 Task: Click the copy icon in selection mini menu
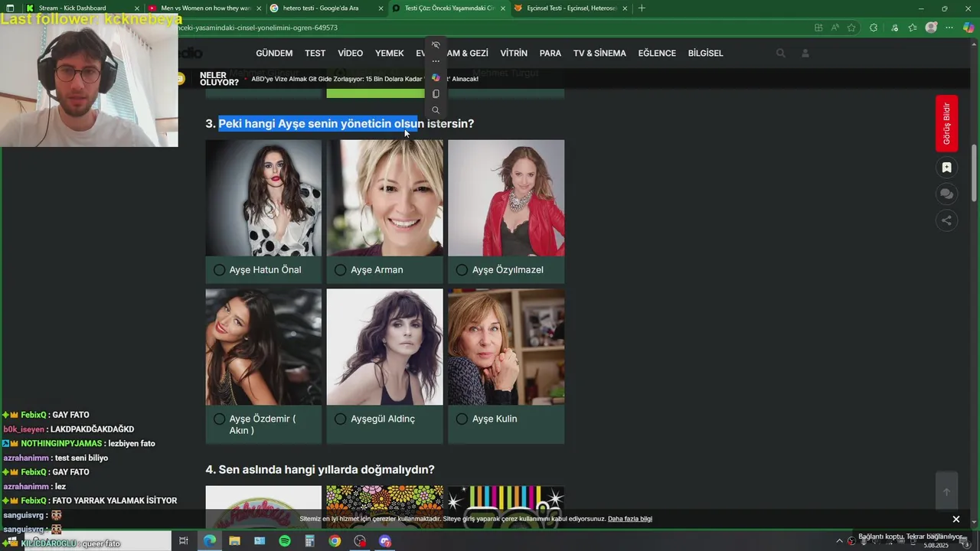pos(436,94)
